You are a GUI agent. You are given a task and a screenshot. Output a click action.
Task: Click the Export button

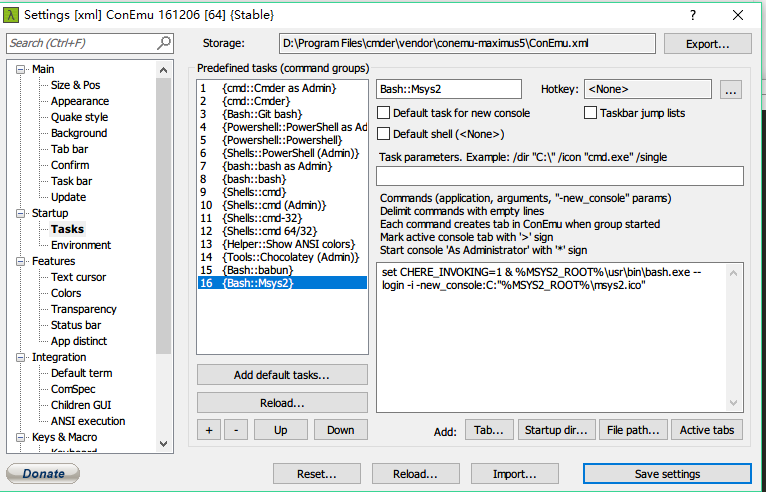click(707, 44)
